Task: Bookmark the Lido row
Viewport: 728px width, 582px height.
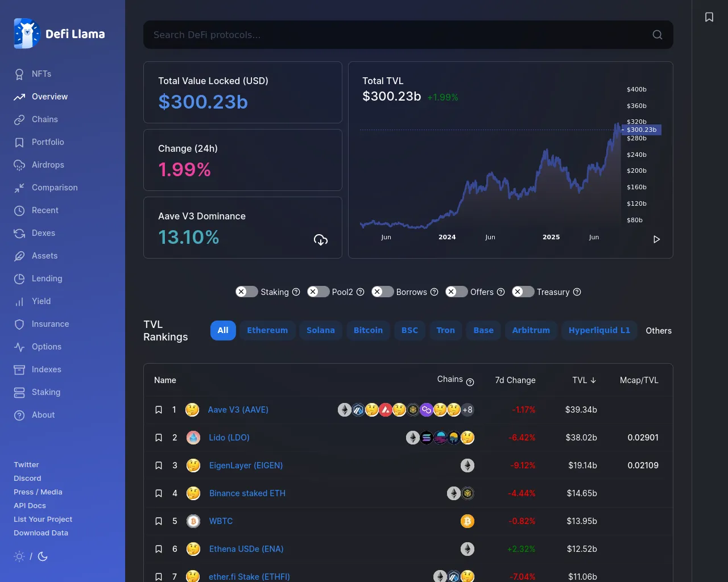Action: click(x=159, y=438)
